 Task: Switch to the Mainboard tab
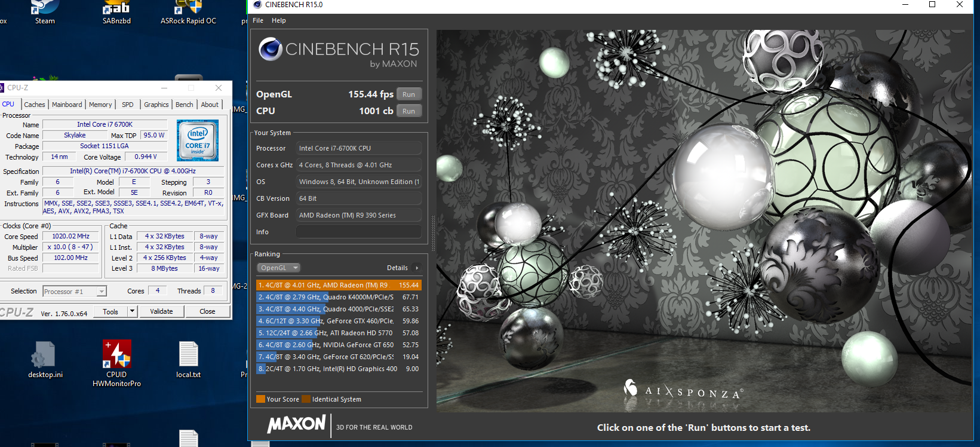tap(67, 105)
